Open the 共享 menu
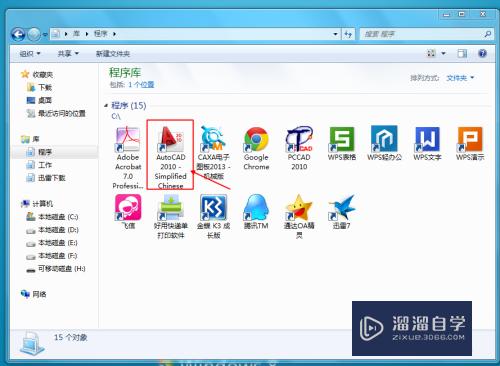The height and width of the screenshot is (366, 500). pyautogui.click(x=68, y=53)
